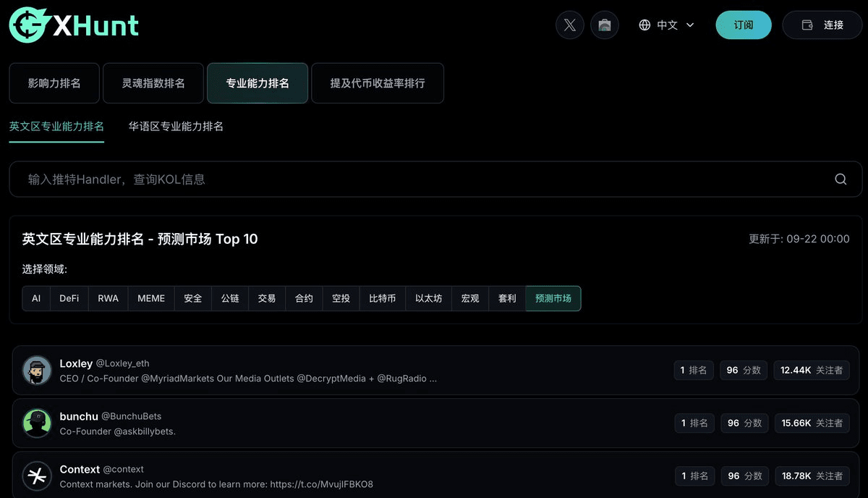Click Loxley's 12.44K 关注者 badge

click(812, 370)
